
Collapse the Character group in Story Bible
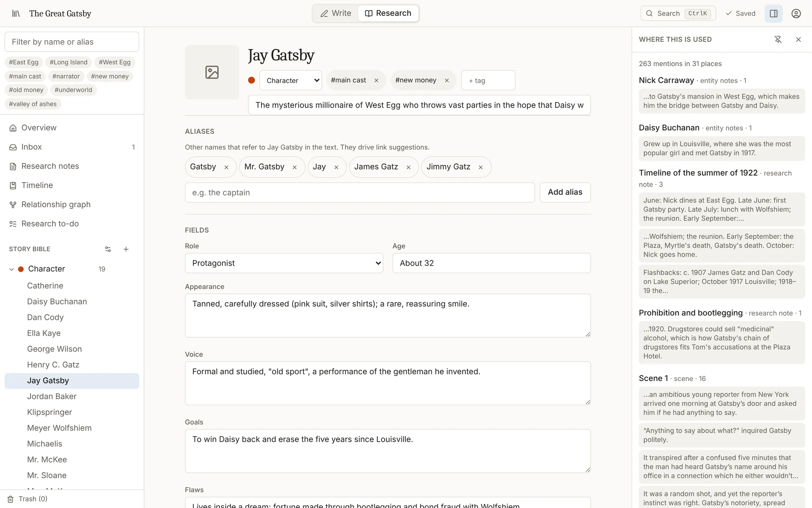11,269
